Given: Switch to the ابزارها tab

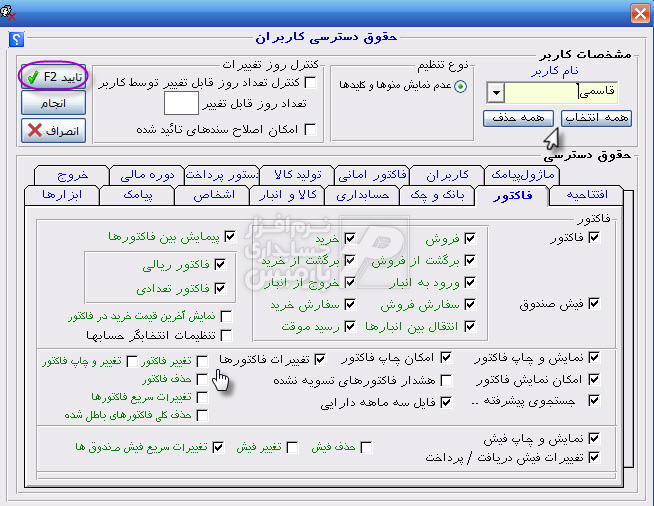Looking at the screenshot, I should [62, 195].
